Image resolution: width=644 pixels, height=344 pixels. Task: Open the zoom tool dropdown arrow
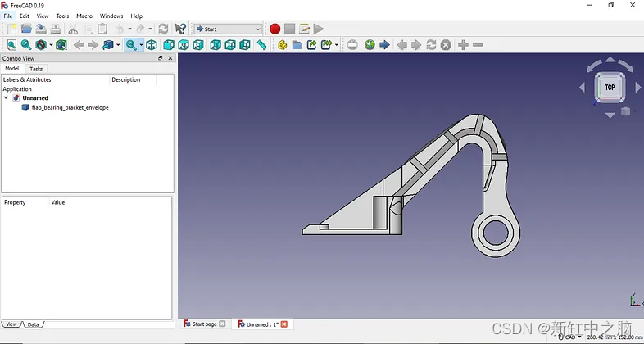click(x=141, y=45)
